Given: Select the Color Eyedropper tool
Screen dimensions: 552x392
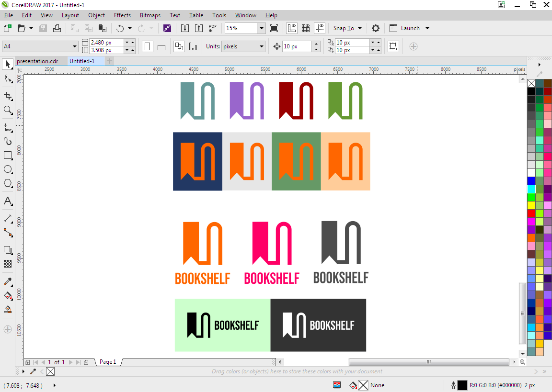Looking at the screenshot, I should coord(8,281).
